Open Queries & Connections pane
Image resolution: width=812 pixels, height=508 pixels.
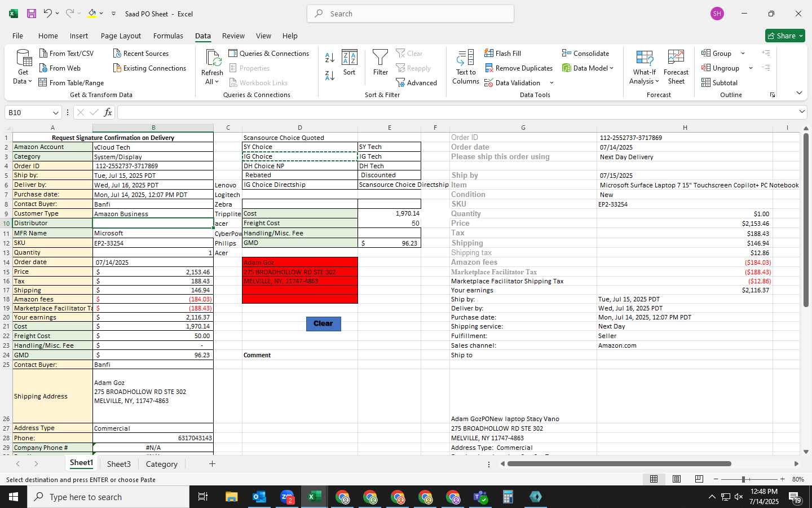point(269,54)
